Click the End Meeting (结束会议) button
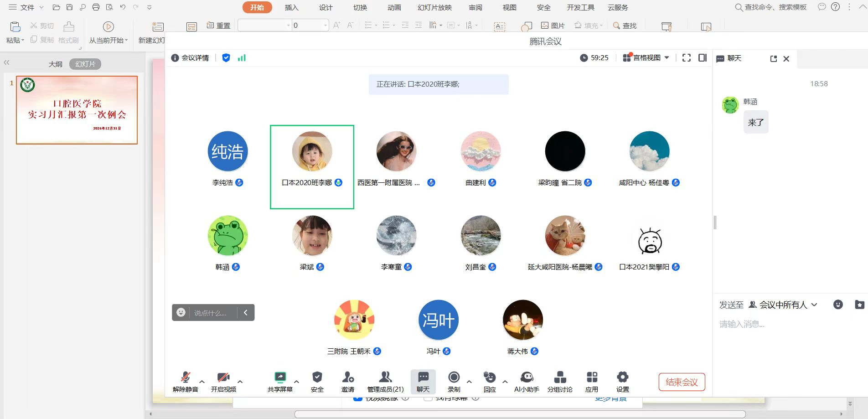868x419 pixels. [682, 382]
